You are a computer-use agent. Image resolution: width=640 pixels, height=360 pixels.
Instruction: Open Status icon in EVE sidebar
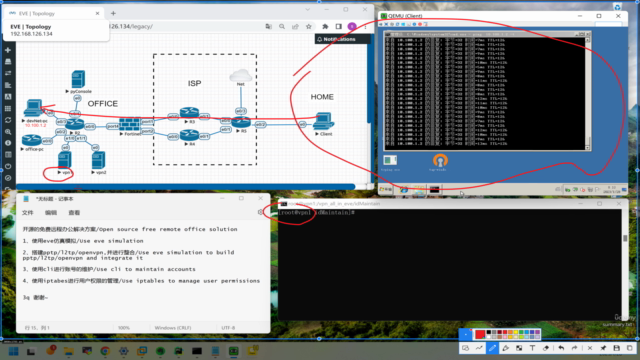8,143
